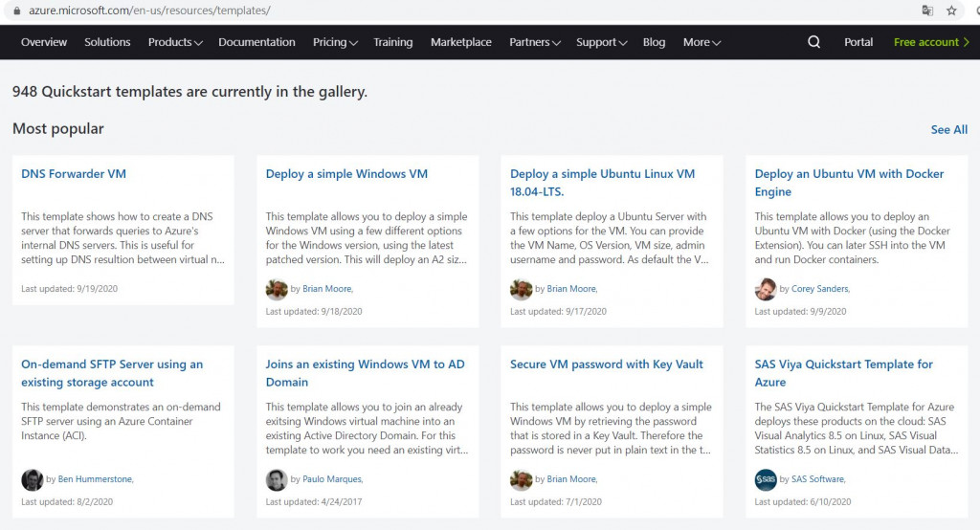Viewport: 980px width, 530px height.
Task: Expand the Products dropdown menu
Action: pyautogui.click(x=175, y=42)
